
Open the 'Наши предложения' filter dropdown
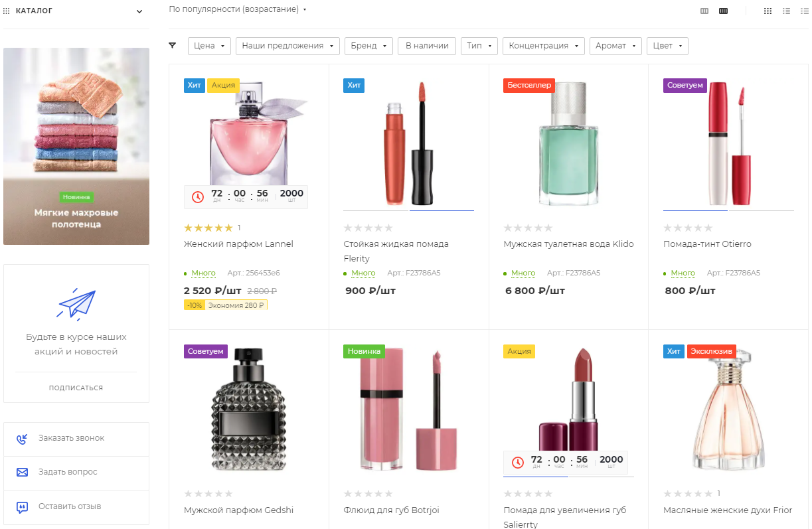pyautogui.click(x=287, y=46)
